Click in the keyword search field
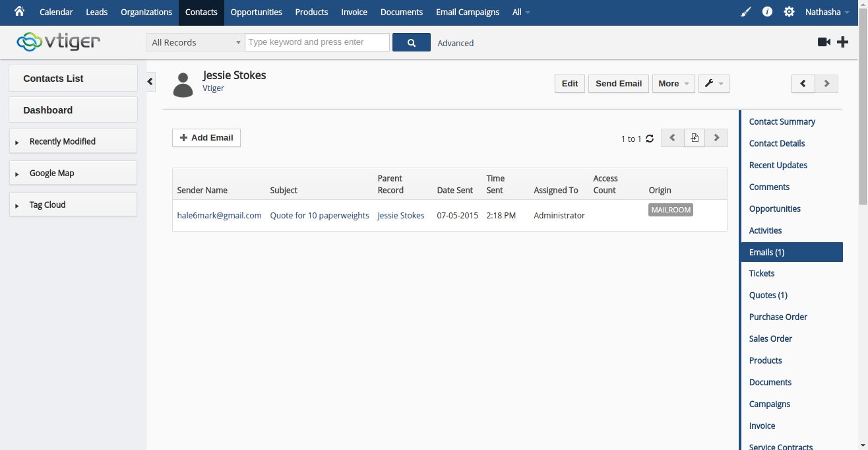The image size is (868, 450). pos(317,42)
